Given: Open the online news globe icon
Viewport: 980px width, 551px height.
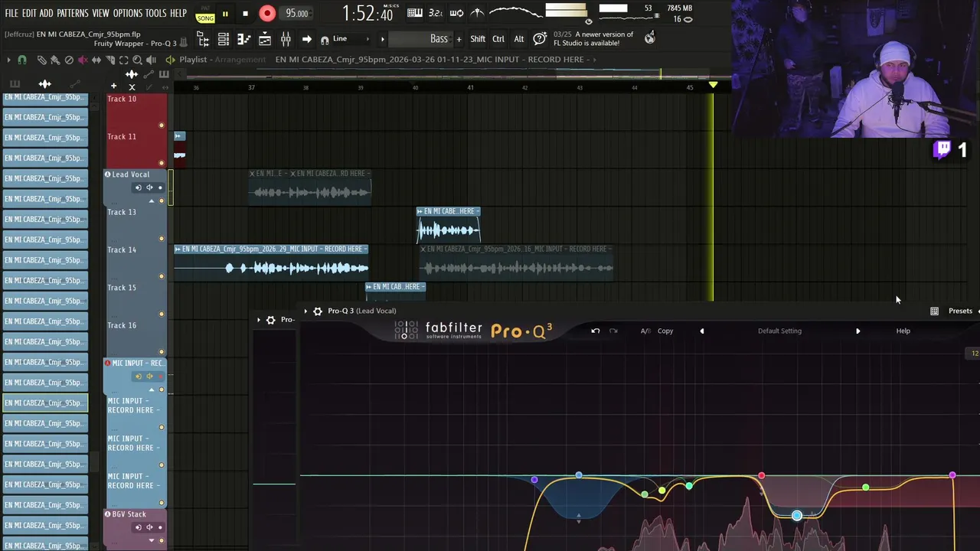Looking at the screenshot, I should click(650, 37).
